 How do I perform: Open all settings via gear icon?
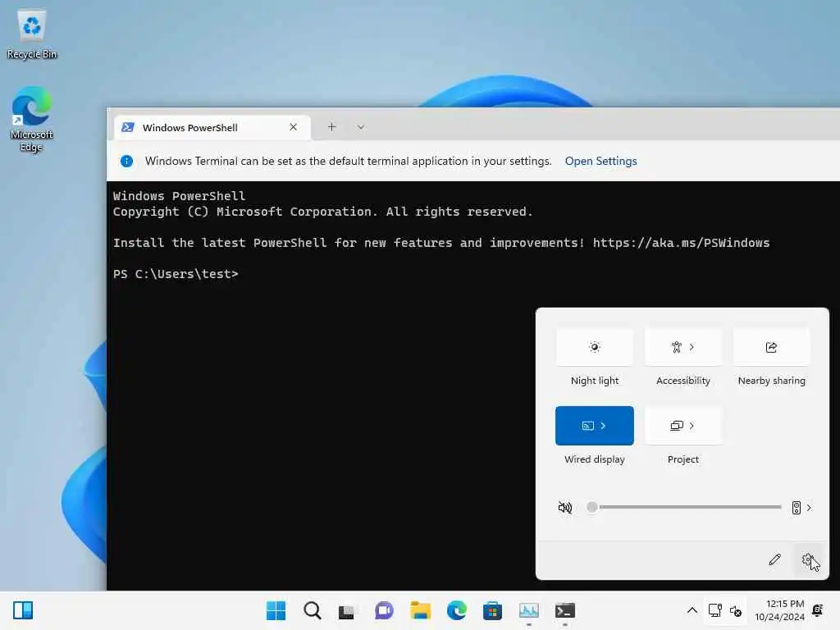coord(808,559)
